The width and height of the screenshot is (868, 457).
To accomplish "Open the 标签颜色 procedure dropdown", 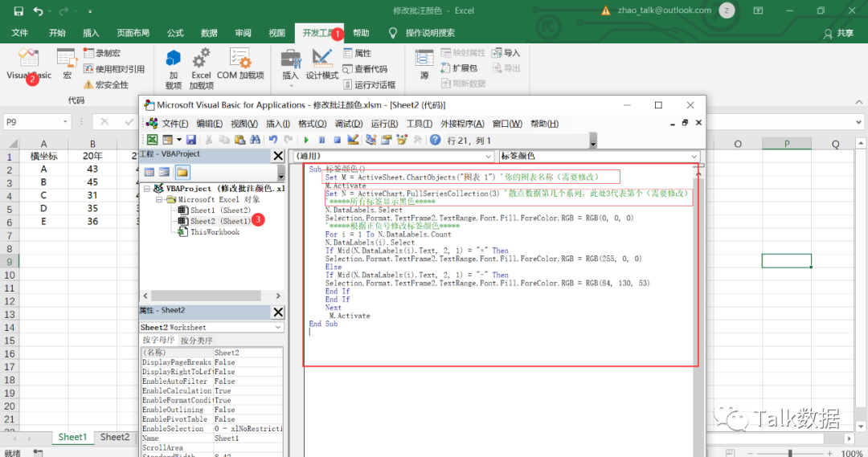I will [694, 156].
